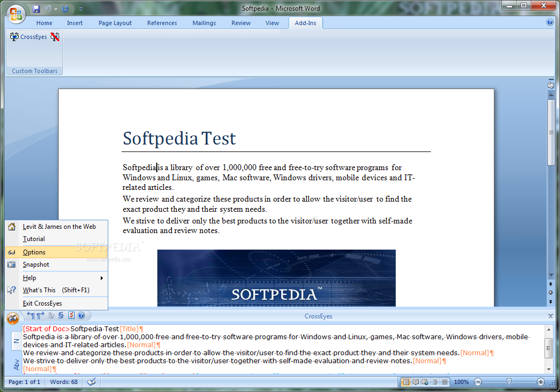Turn off CrossEyes with crossed-out eyes icon

point(55,37)
